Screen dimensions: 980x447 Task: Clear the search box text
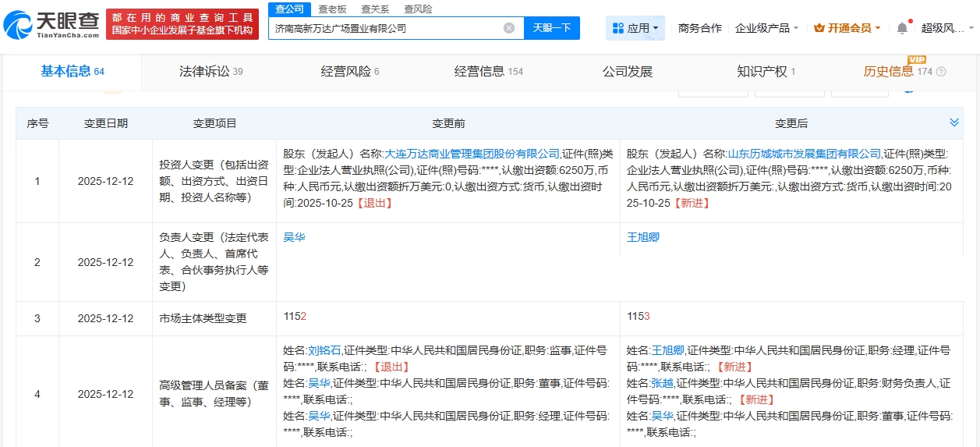tap(508, 28)
